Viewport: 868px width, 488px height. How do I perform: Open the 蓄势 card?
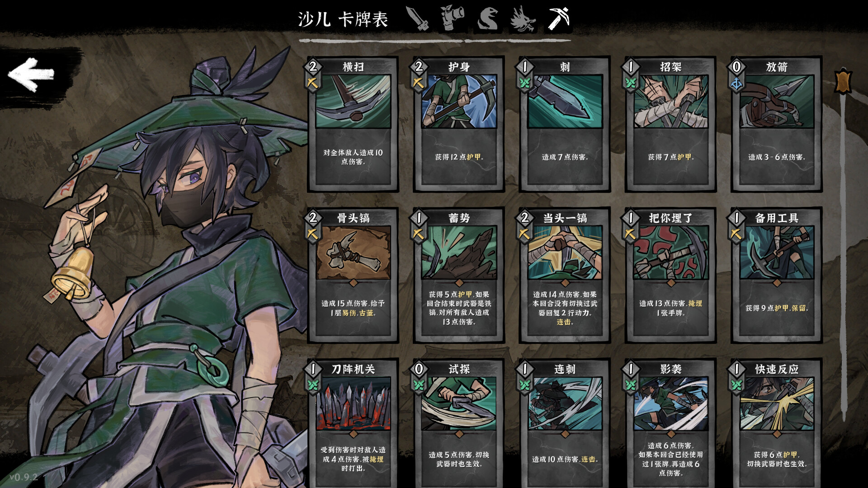(459, 275)
